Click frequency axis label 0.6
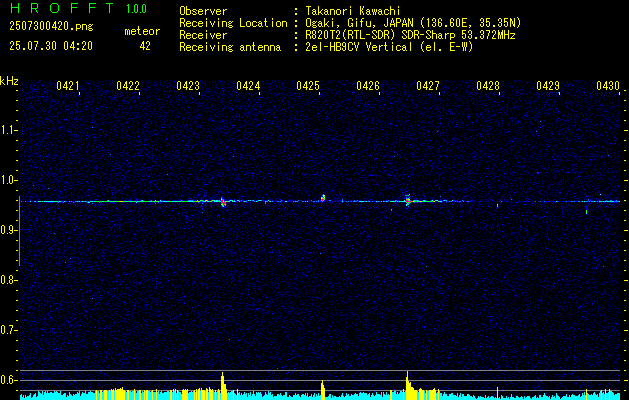The height and width of the screenshot is (400, 629). 8,380
